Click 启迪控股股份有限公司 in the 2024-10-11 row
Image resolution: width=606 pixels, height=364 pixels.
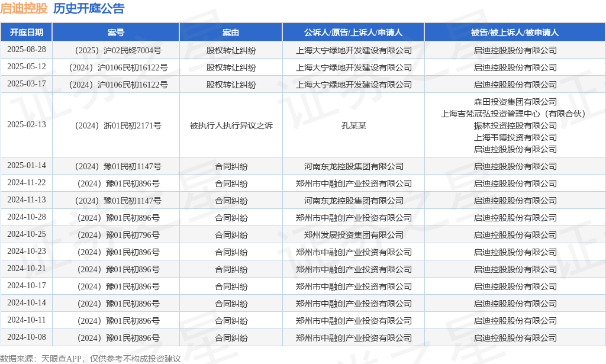tap(515, 321)
